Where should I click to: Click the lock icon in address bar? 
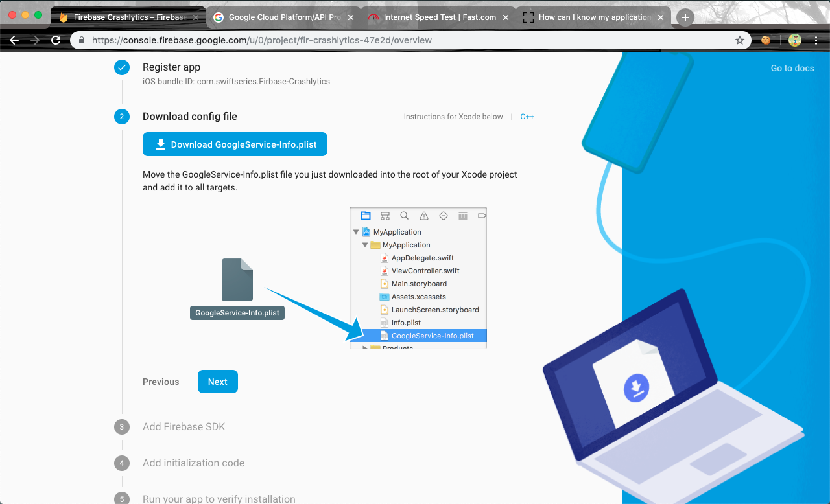[x=82, y=40]
